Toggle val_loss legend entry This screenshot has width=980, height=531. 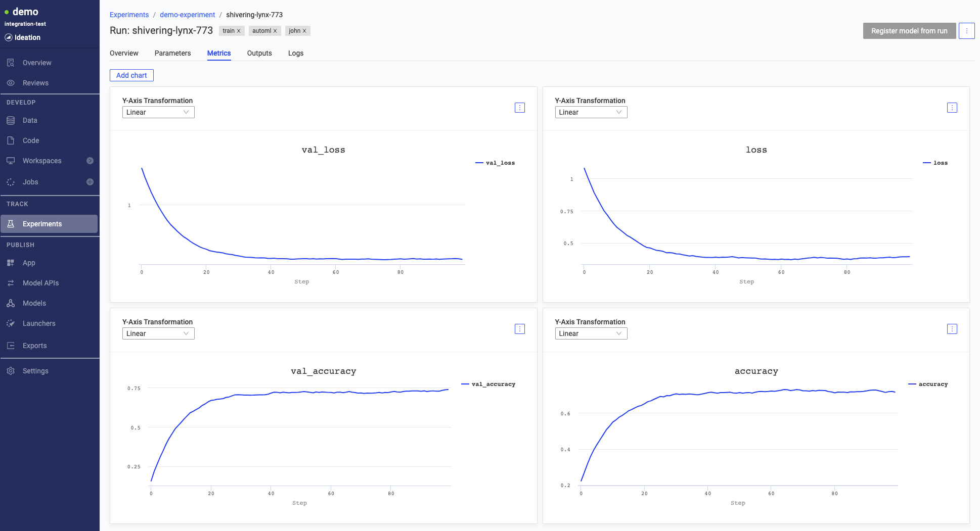click(x=495, y=163)
